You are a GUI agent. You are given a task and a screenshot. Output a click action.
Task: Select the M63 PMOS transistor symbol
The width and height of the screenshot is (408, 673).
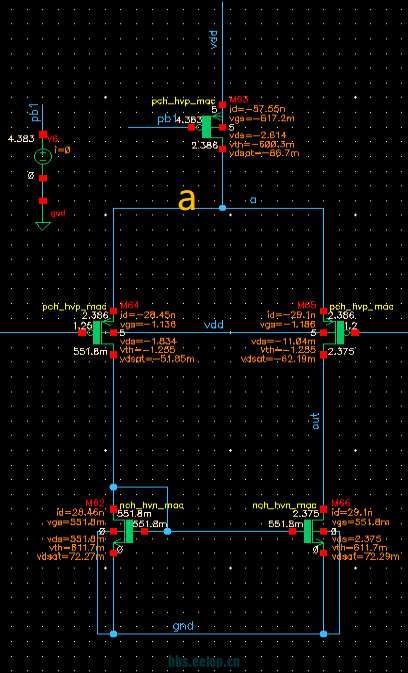(210, 127)
